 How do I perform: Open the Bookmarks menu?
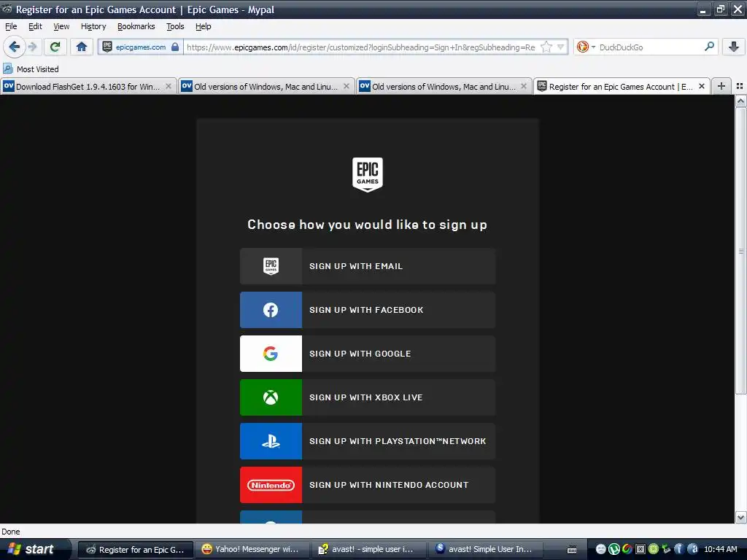136,26
